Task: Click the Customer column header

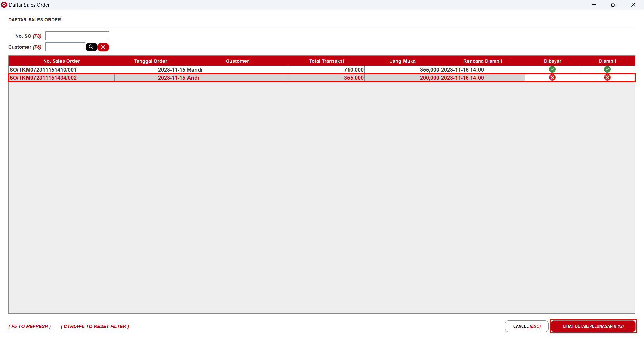Action: click(237, 61)
